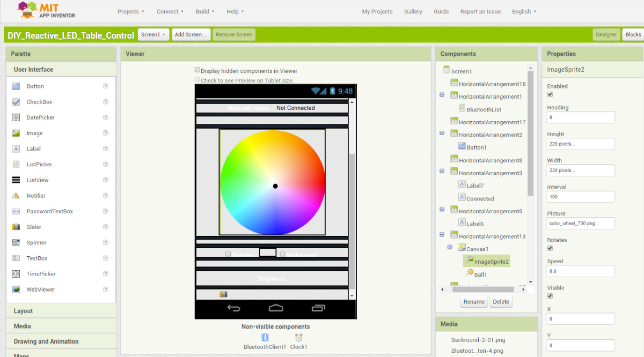Select the ListPicker palette icon
This screenshot has height=357, width=644.
pos(16,164)
